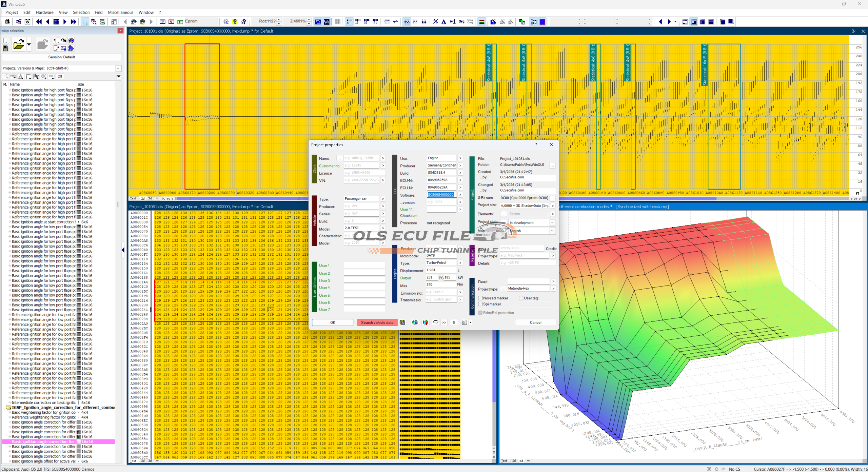Open the Hardware menu
The height and width of the screenshot is (472, 868).
[x=44, y=12]
